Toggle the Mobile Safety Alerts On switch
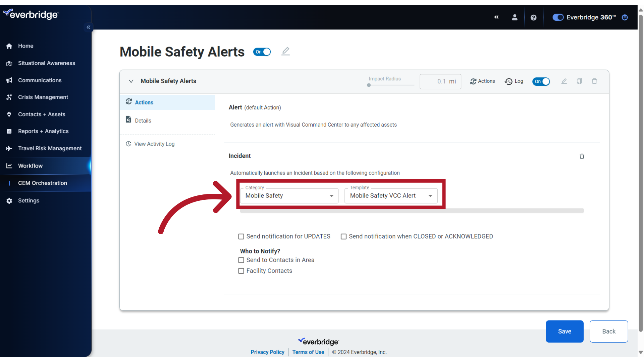 [x=263, y=52]
